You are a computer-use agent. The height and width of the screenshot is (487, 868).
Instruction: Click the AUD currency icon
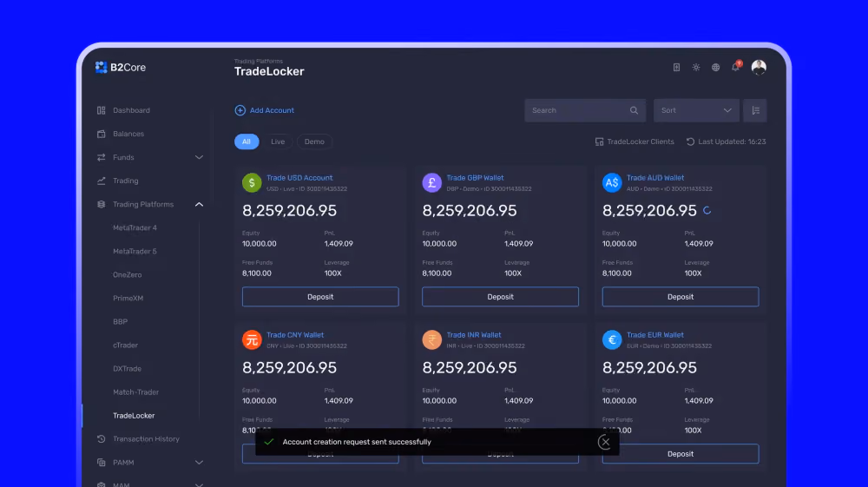(x=612, y=182)
